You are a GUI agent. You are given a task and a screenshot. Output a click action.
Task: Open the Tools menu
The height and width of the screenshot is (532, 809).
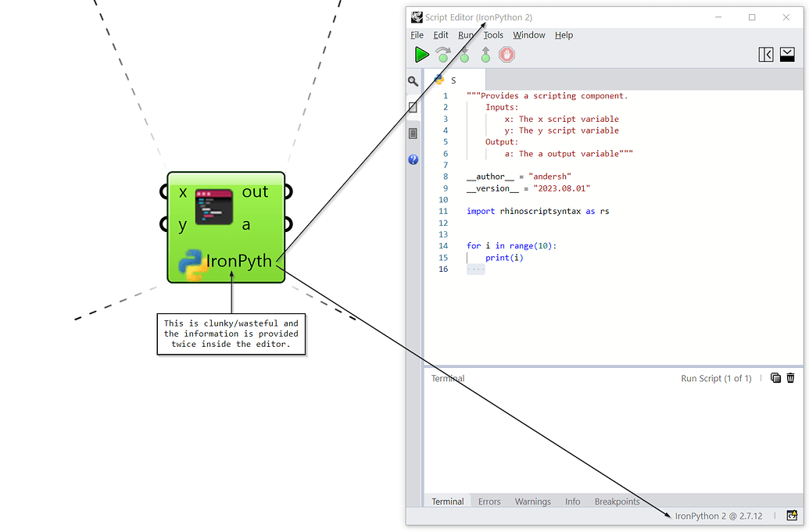click(x=493, y=34)
